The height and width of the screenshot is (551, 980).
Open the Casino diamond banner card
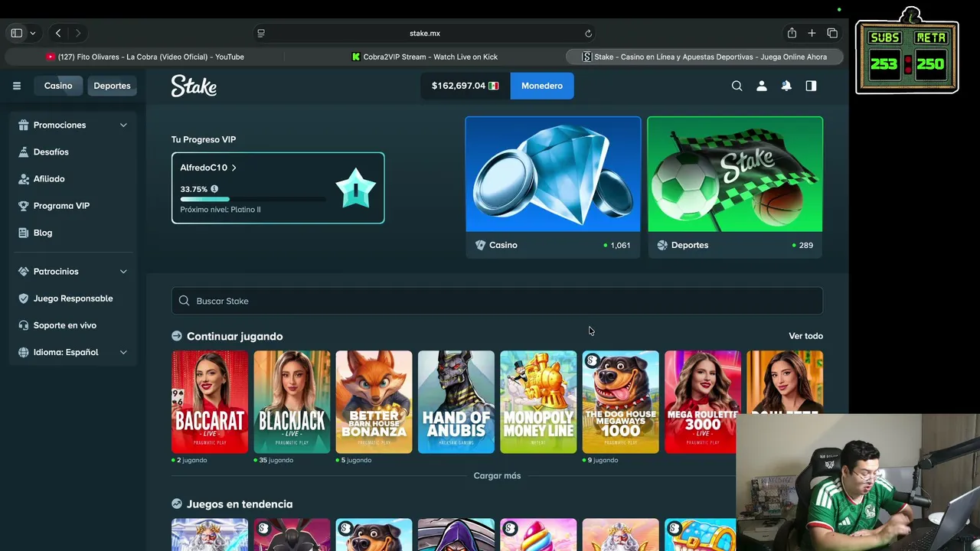(x=553, y=187)
